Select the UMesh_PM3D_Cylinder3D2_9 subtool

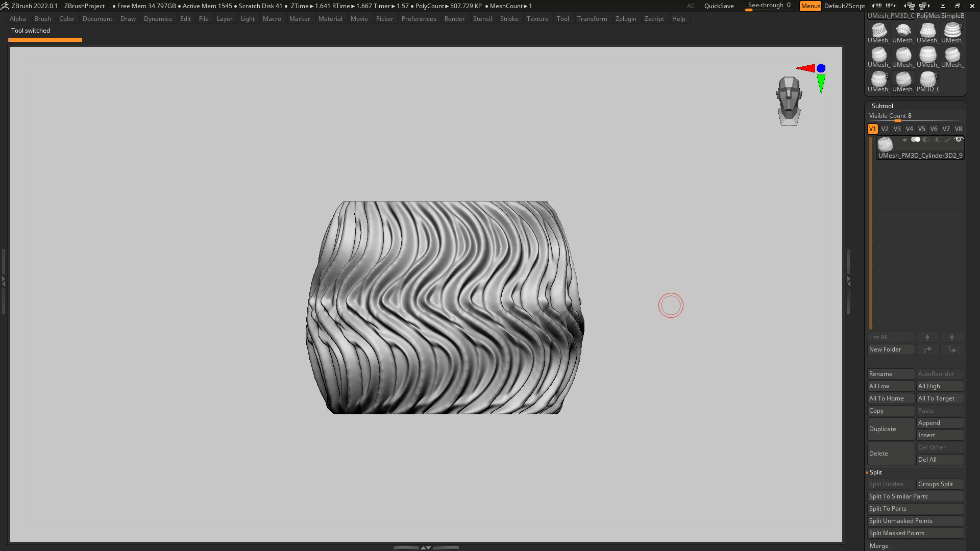[920, 147]
